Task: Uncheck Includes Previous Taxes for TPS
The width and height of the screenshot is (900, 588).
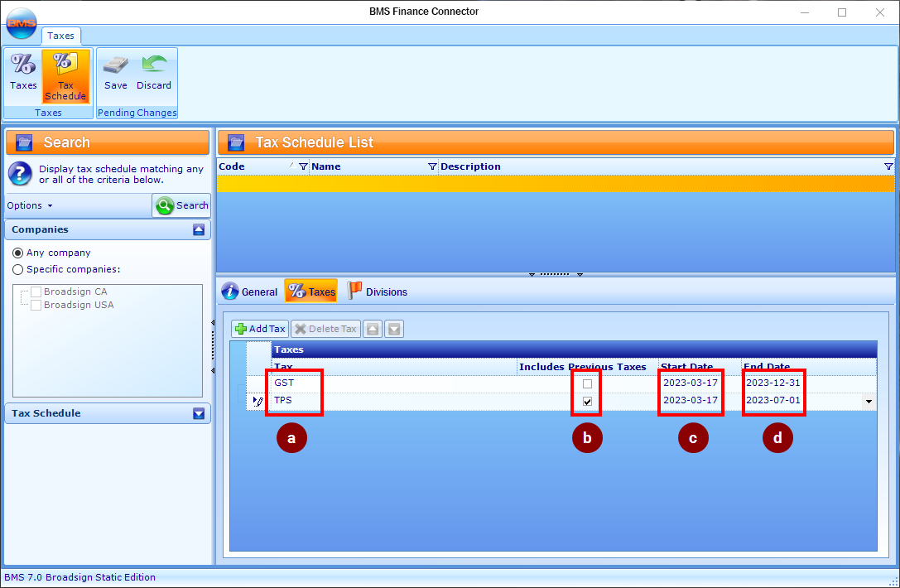Action: [587, 402]
